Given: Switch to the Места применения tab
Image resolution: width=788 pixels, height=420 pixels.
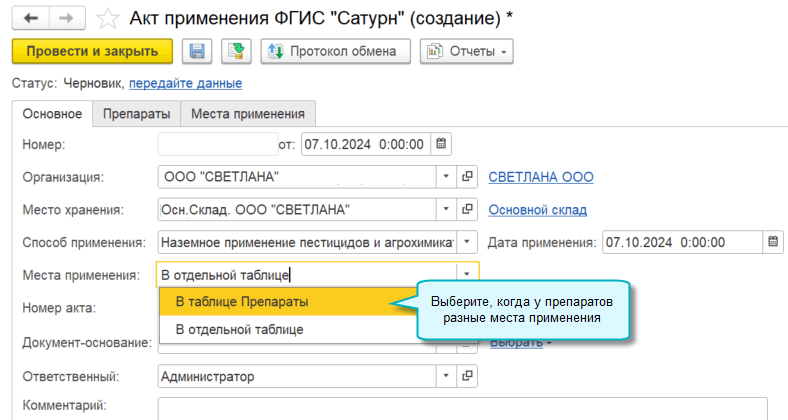Looking at the screenshot, I should (x=250, y=114).
